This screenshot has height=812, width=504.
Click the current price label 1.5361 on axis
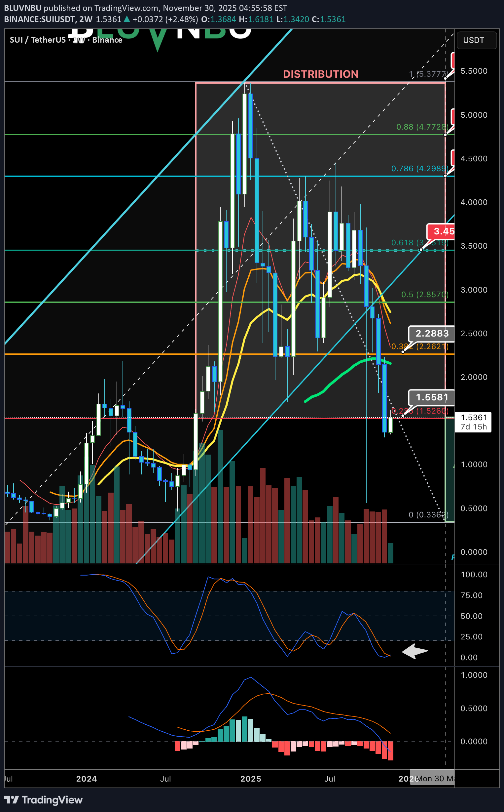click(473, 422)
